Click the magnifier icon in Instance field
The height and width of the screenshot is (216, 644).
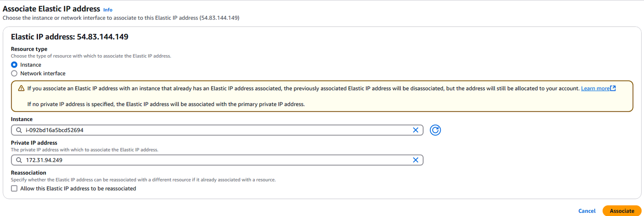(19, 130)
